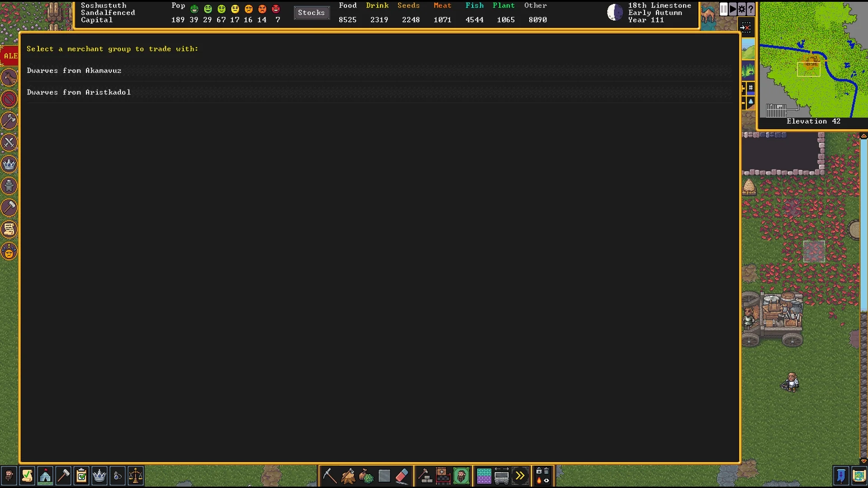Toggle item lock designation icon
The width and height of the screenshot is (868, 488).
[x=539, y=471]
